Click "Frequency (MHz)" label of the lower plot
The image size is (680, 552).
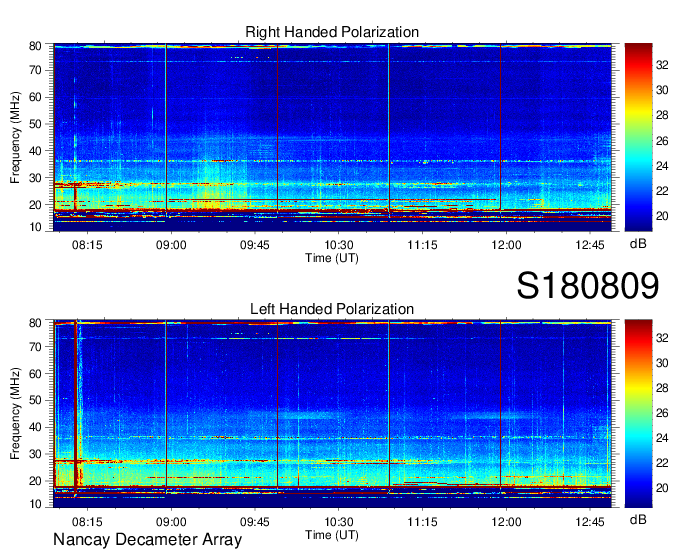(15, 414)
